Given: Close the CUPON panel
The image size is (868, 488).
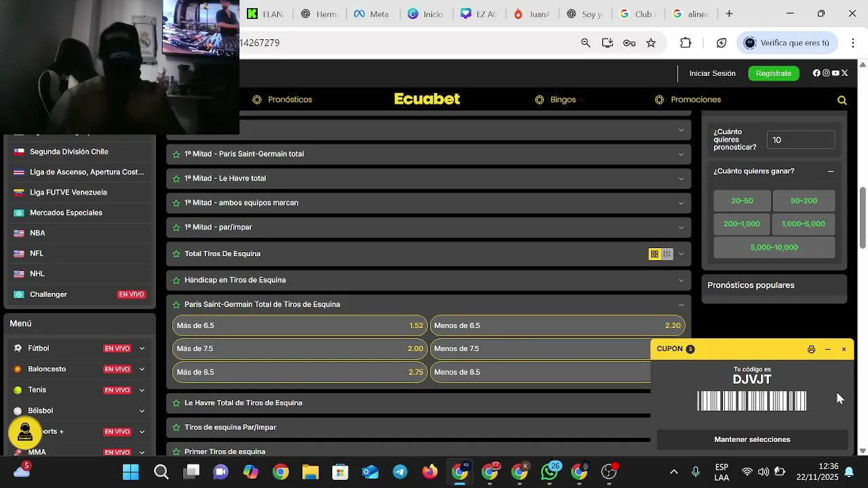Looking at the screenshot, I should [844, 350].
